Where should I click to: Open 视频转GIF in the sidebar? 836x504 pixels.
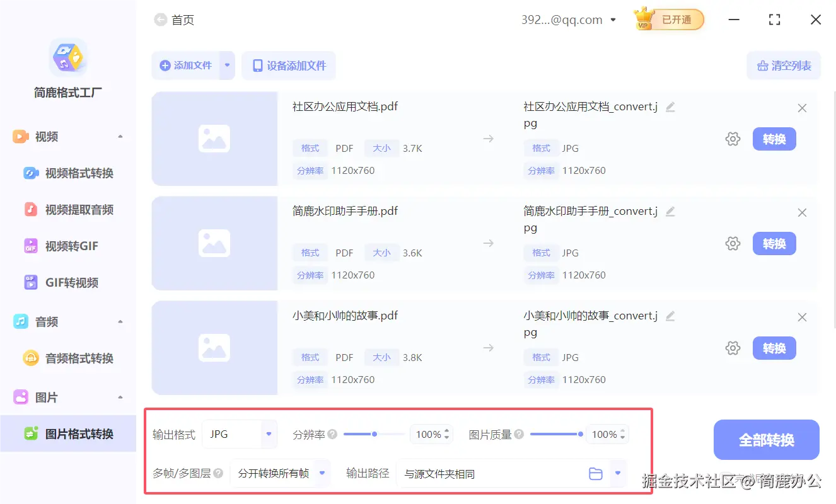[68, 246]
